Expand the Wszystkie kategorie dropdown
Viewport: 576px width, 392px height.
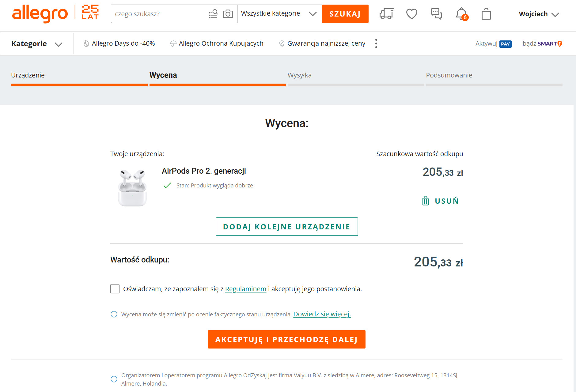click(x=279, y=14)
